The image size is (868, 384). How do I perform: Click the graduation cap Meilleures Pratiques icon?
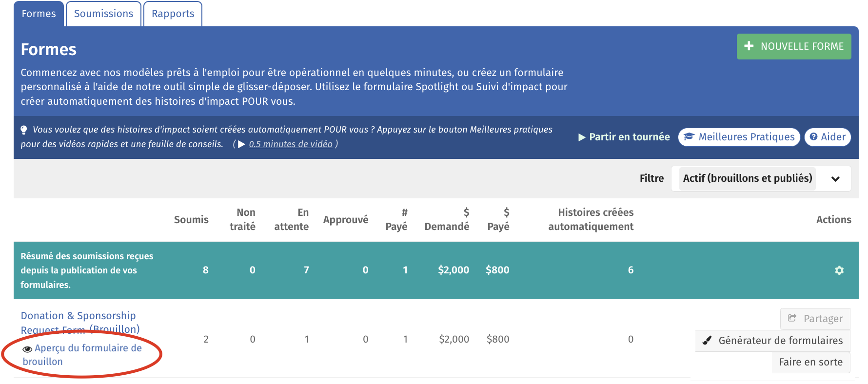(689, 137)
